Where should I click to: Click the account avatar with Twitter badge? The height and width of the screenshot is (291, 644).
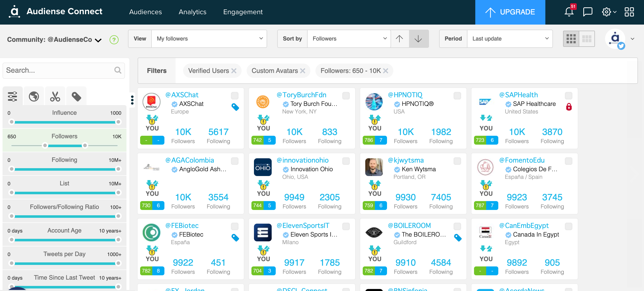coord(615,39)
